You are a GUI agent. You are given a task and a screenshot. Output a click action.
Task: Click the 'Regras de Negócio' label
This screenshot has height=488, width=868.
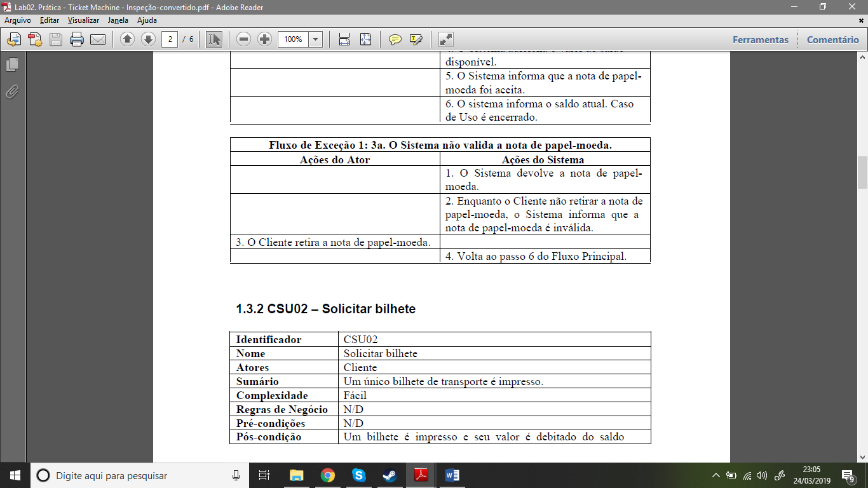(282, 409)
